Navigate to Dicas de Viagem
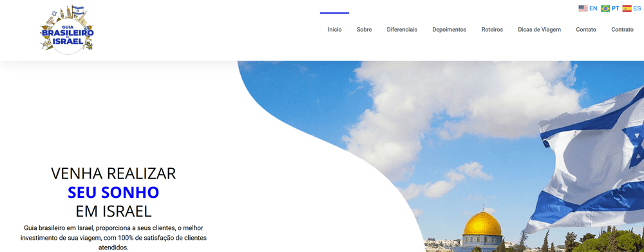The width and height of the screenshot is (644, 252). coord(539,30)
